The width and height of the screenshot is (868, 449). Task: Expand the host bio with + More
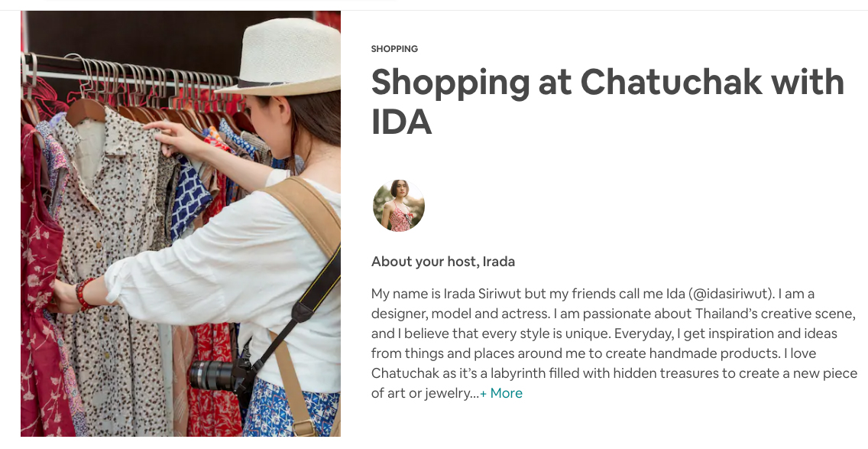[x=501, y=393]
